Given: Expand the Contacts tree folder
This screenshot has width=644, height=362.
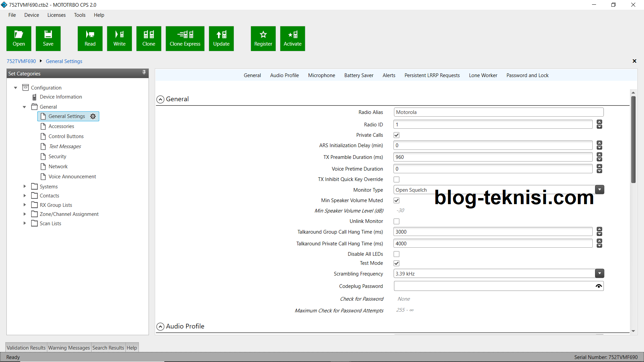Looking at the screenshot, I should (24, 196).
